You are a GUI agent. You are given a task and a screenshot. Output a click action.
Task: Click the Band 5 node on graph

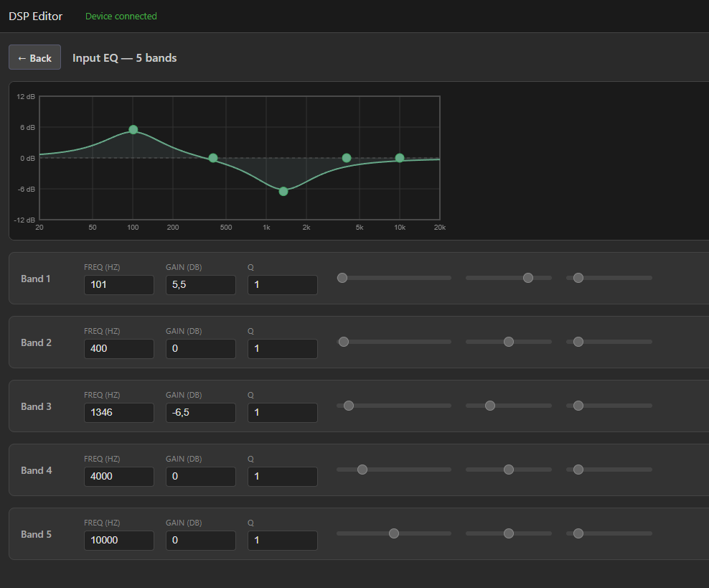click(400, 158)
